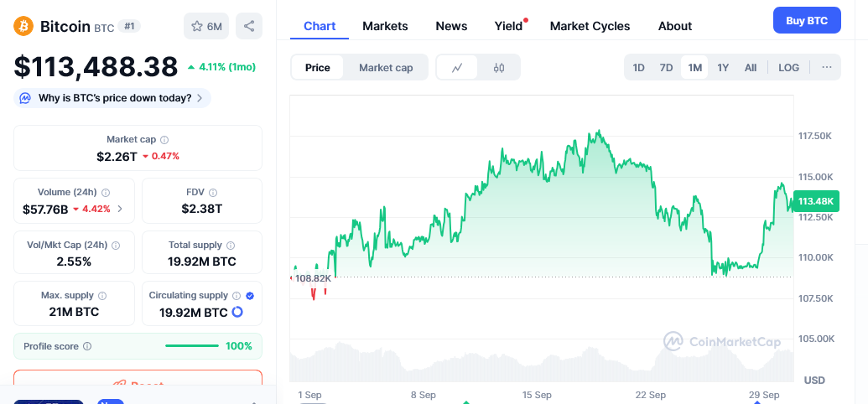Click the FDV info icon

coord(213,193)
